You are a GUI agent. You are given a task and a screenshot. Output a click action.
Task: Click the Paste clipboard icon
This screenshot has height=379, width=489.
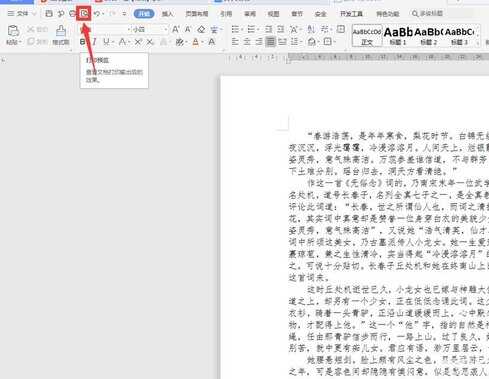[x=13, y=31]
